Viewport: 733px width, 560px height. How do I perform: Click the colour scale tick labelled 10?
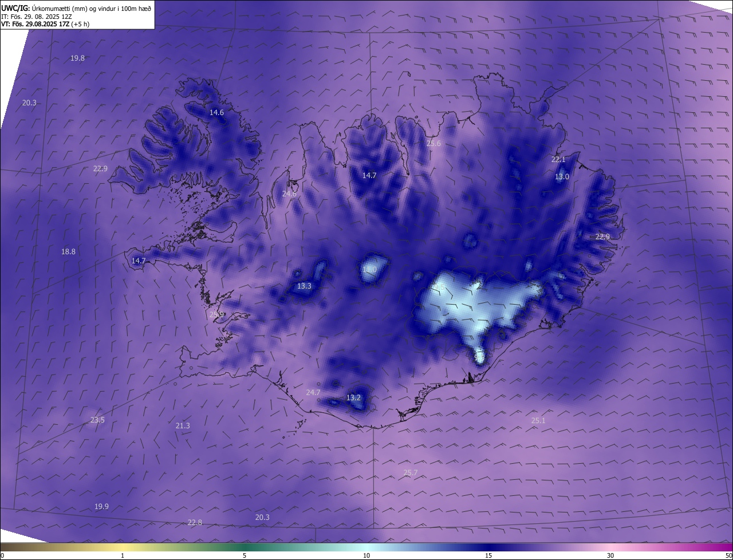coord(366,555)
